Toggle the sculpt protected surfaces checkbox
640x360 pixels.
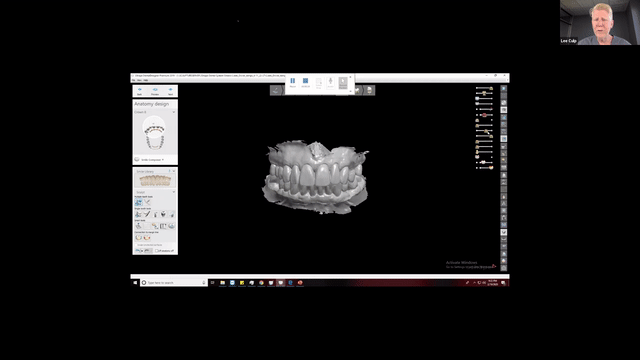point(136,245)
